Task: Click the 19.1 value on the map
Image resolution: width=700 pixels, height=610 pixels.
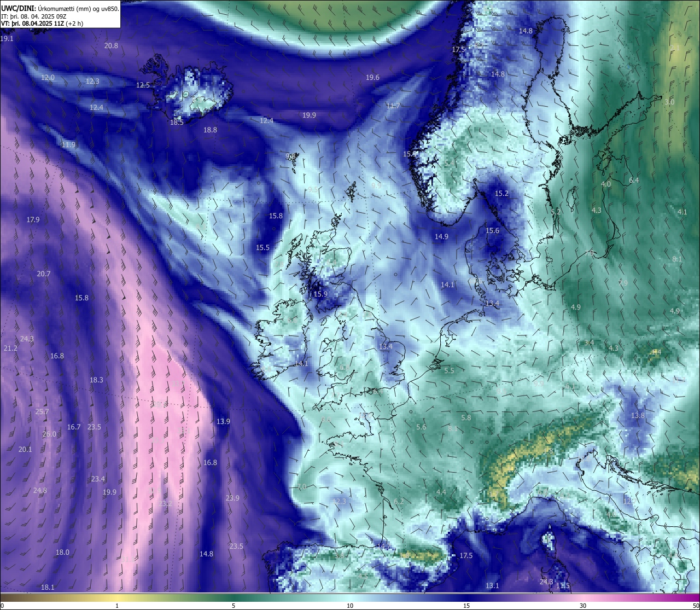Action: click(7, 39)
